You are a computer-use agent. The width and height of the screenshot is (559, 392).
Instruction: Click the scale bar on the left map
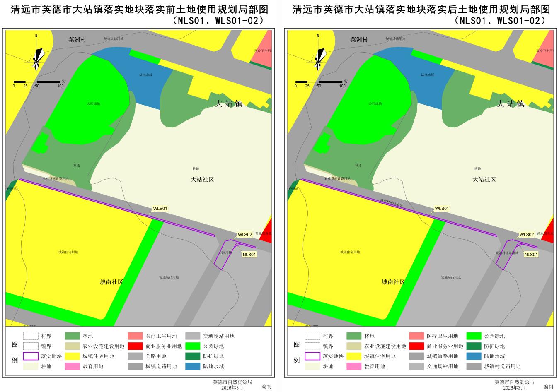point(37,82)
